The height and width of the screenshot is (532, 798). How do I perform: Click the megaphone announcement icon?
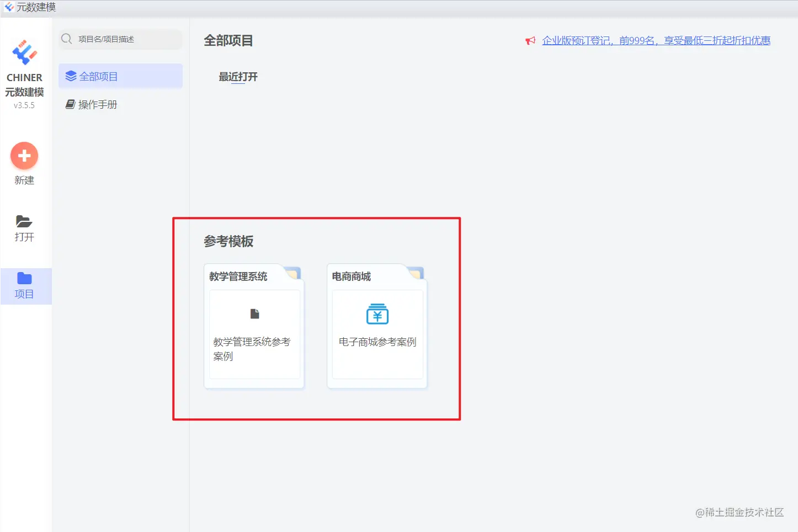pyautogui.click(x=530, y=41)
